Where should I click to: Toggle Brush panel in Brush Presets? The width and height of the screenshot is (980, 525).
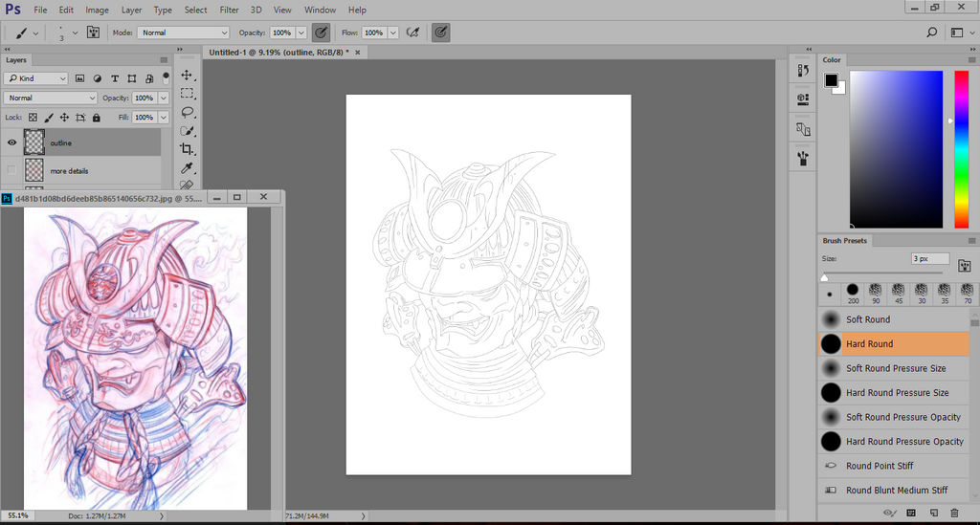[x=964, y=265]
